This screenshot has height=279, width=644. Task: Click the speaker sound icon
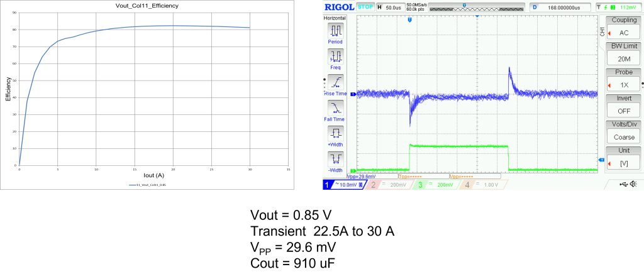(633, 183)
